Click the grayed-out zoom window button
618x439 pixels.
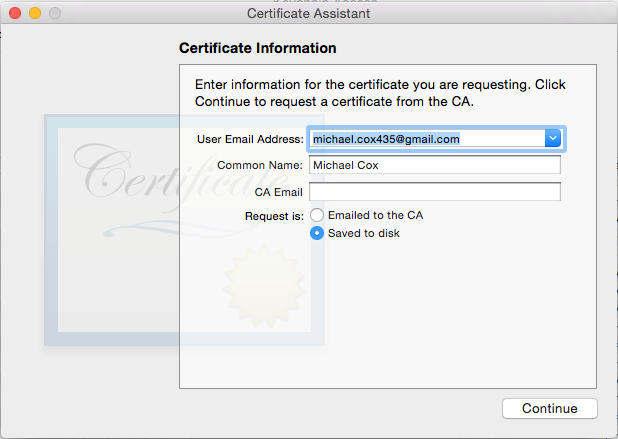[x=54, y=14]
